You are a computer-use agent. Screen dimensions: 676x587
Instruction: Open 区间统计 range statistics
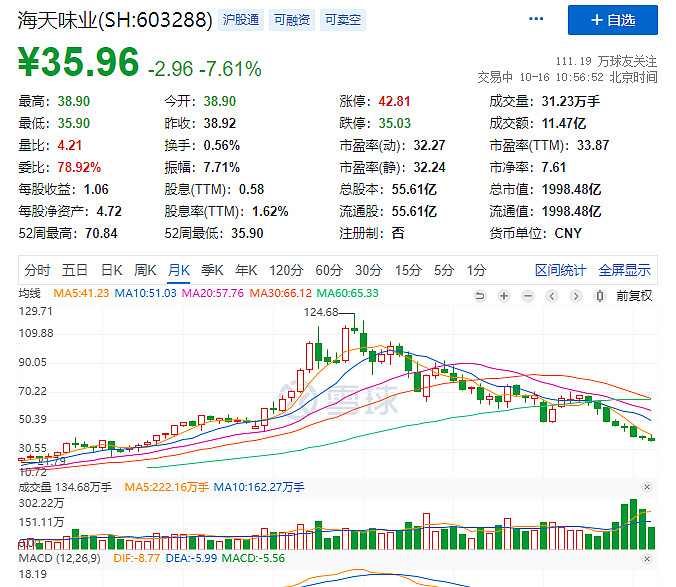[560, 270]
